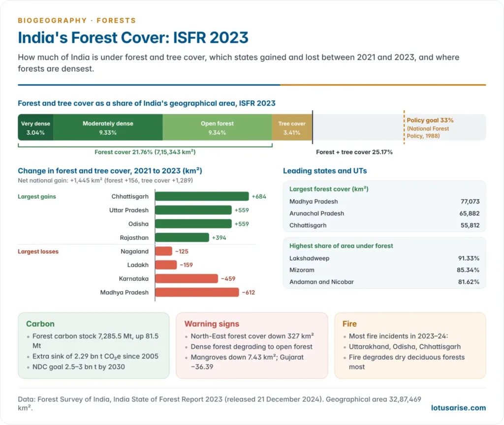Select the 'Moderately dense 9.33%' bar segment
Viewport: 504px width, 425px height.
(108, 127)
